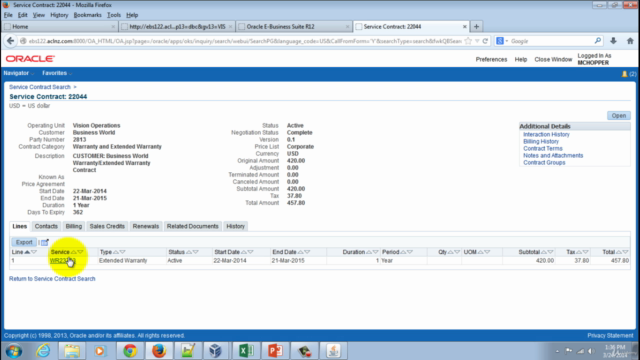The width and height of the screenshot is (640, 360).
Task: Open the File menu
Action: pyautogui.click(x=8, y=15)
